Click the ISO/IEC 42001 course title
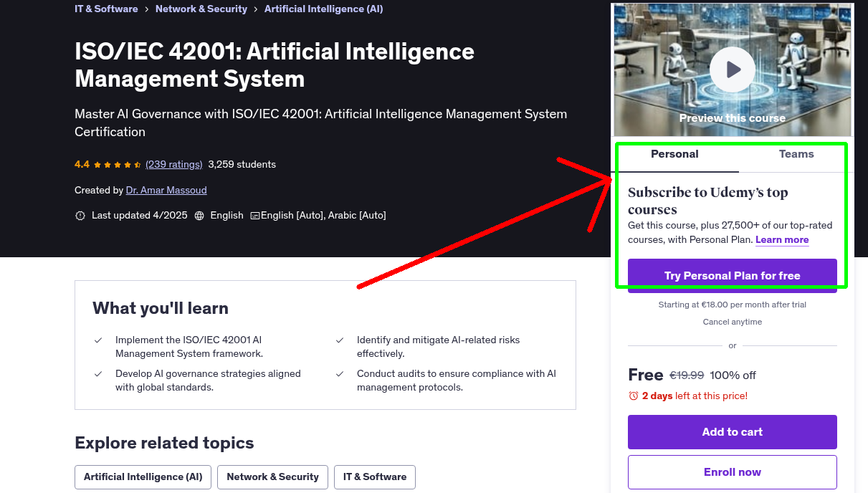This screenshot has width=868, height=493. pyautogui.click(x=275, y=64)
